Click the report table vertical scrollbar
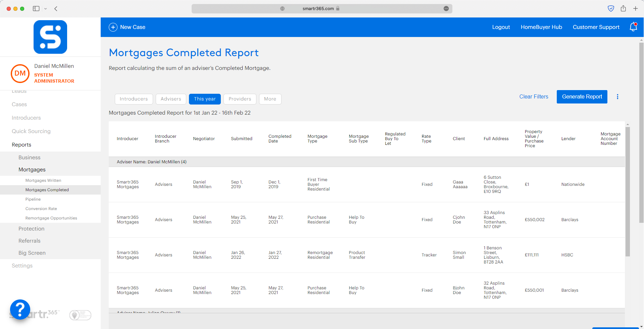The height and width of the screenshot is (329, 644). coord(628,192)
